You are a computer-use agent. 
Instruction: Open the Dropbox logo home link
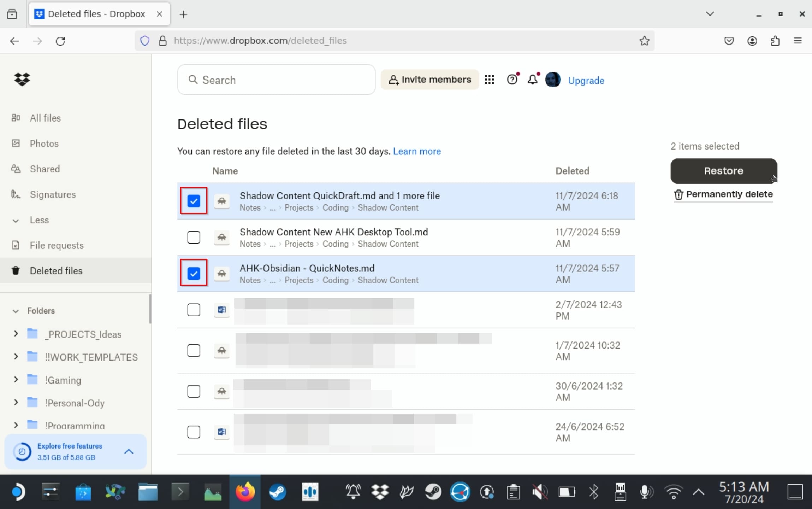click(x=22, y=79)
